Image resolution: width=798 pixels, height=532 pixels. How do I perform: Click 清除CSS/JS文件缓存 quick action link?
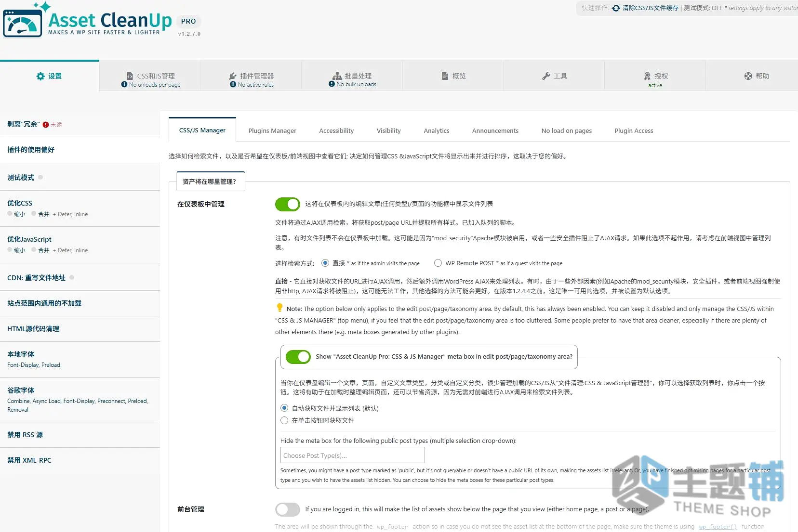(x=650, y=8)
